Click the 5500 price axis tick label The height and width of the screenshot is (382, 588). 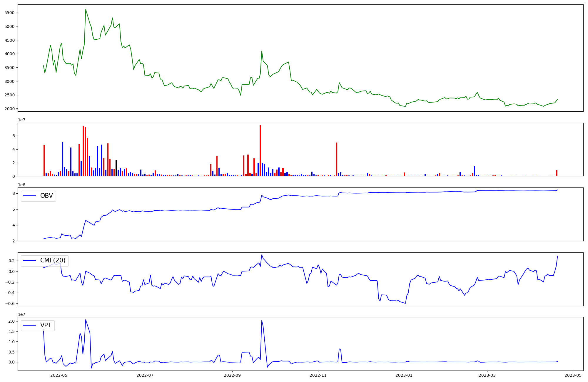[x=10, y=13]
